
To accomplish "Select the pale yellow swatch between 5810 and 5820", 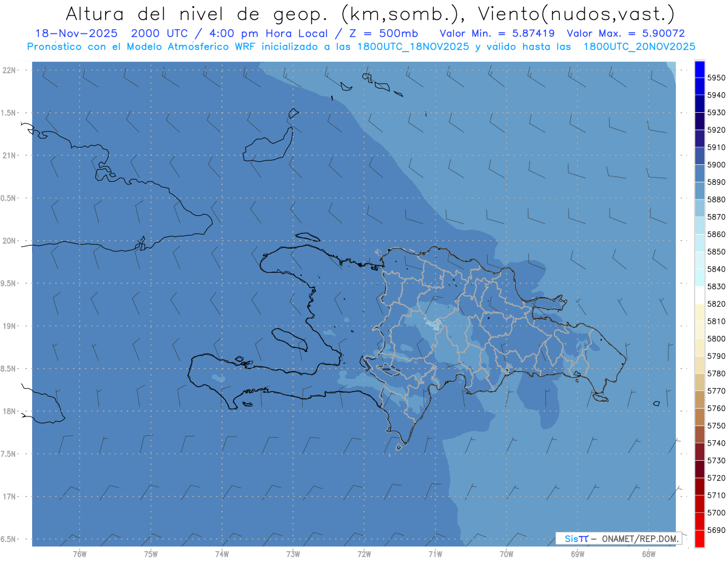I will click(x=699, y=312).
